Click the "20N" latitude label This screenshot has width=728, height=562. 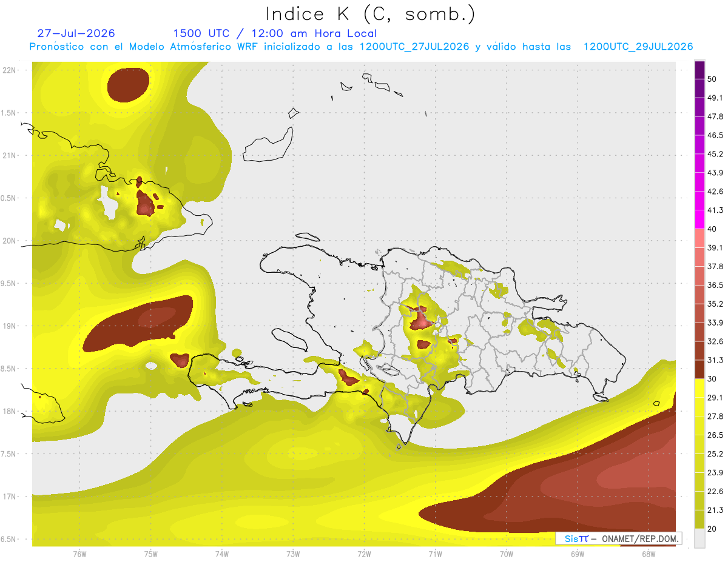tap(9, 241)
